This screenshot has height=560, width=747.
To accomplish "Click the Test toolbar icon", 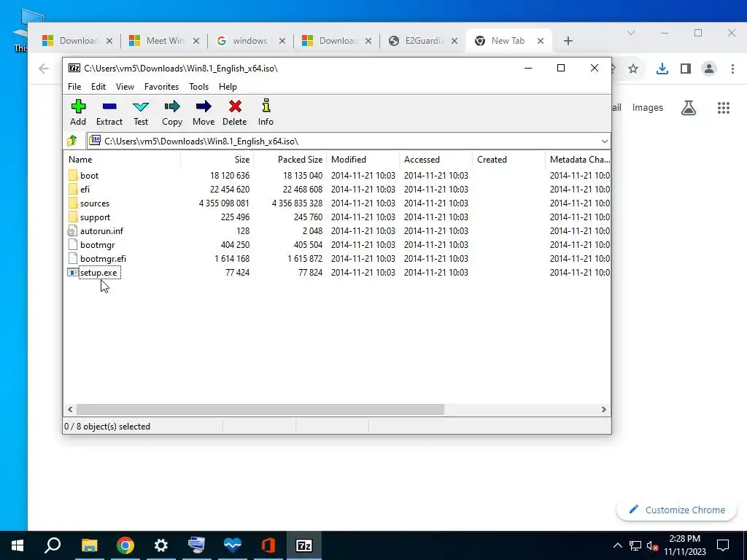I will click(x=141, y=106).
